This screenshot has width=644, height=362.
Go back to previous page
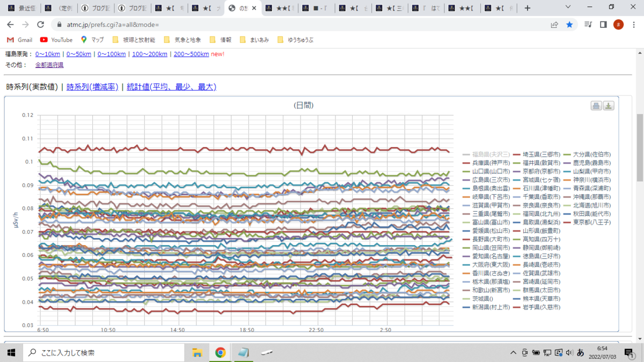[10, 25]
